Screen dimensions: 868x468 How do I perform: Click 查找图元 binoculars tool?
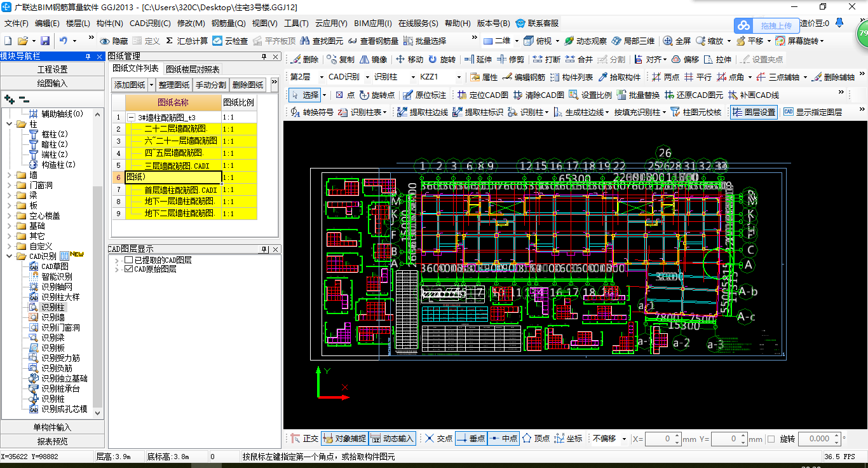tap(322, 41)
